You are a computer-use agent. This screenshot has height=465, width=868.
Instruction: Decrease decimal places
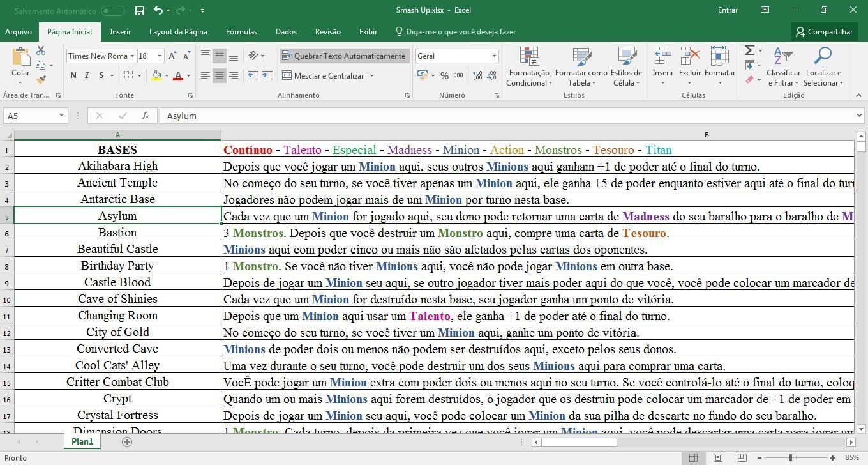pyautogui.click(x=491, y=75)
